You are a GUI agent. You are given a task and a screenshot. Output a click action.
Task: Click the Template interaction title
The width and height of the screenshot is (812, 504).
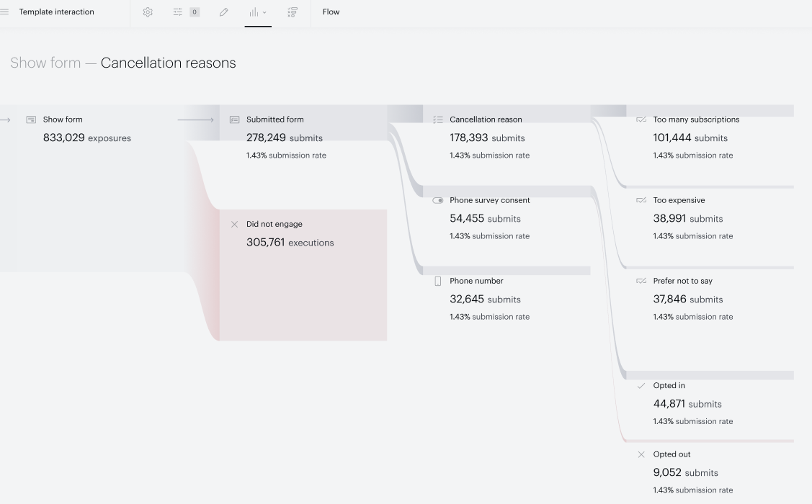tap(56, 12)
